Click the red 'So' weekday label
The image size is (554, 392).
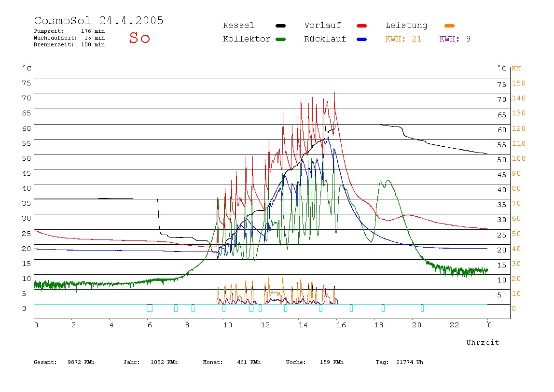139,38
